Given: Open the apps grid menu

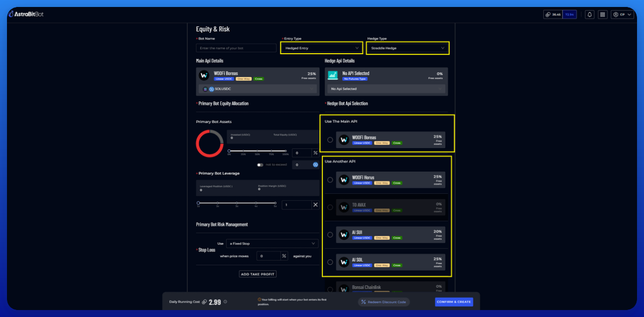Looking at the screenshot, I should click(x=603, y=14).
